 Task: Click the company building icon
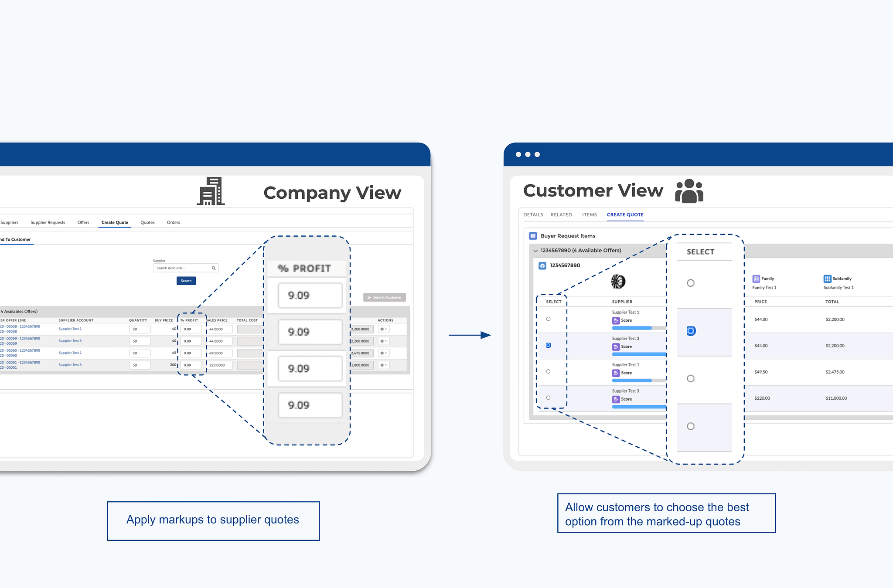click(211, 191)
